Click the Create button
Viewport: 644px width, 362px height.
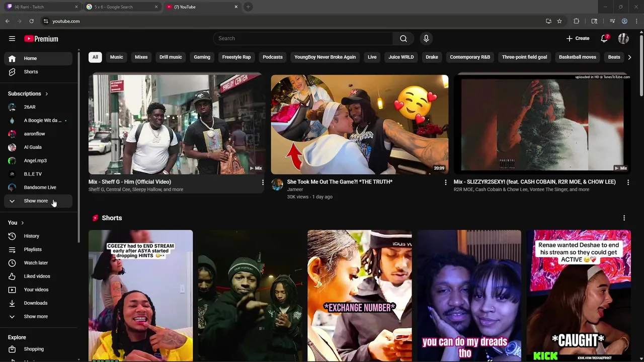pos(578,39)
